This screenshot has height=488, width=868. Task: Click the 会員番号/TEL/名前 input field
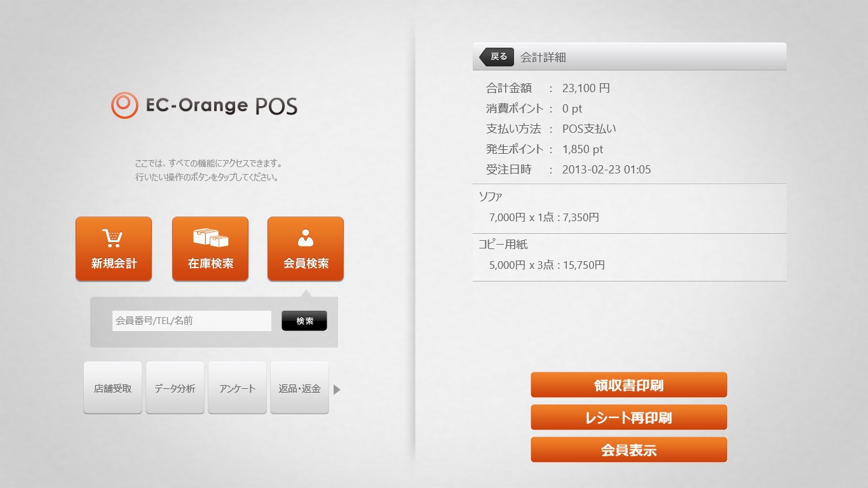pos(191,321)
